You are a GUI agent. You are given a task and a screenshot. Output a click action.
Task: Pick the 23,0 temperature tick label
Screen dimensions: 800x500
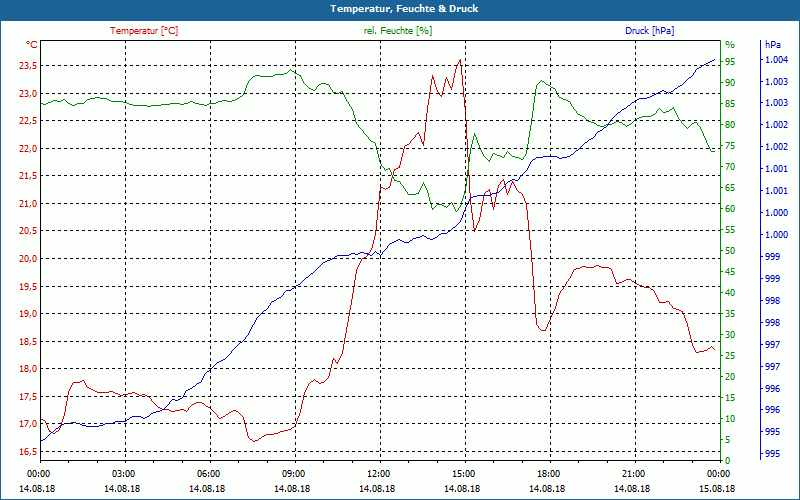(28, 93)
